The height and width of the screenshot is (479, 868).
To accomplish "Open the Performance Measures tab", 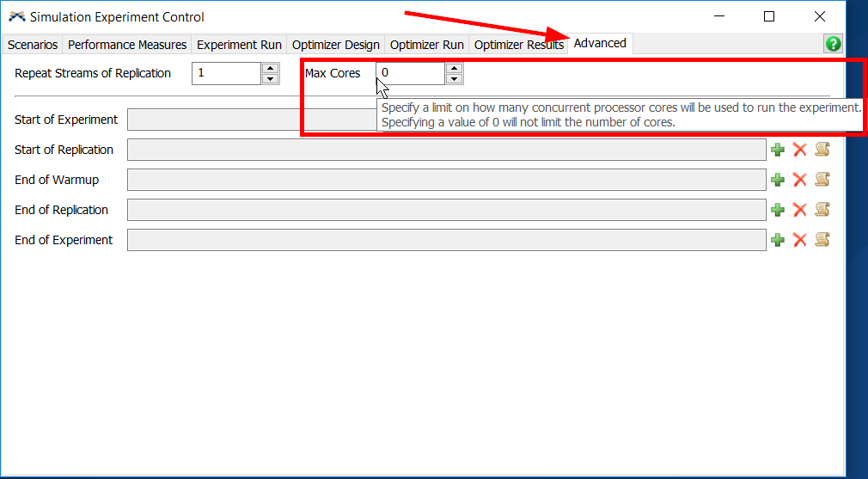I will [x=127, y=45].
